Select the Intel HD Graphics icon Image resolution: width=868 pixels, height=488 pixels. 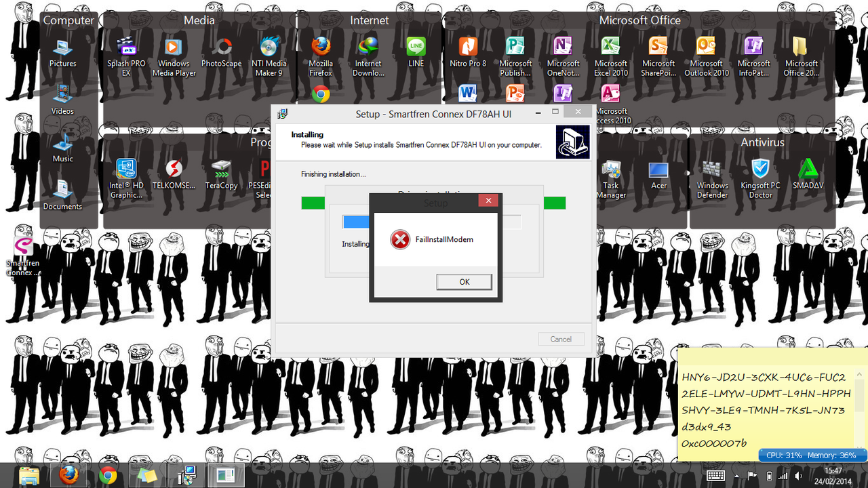[126, 179]
